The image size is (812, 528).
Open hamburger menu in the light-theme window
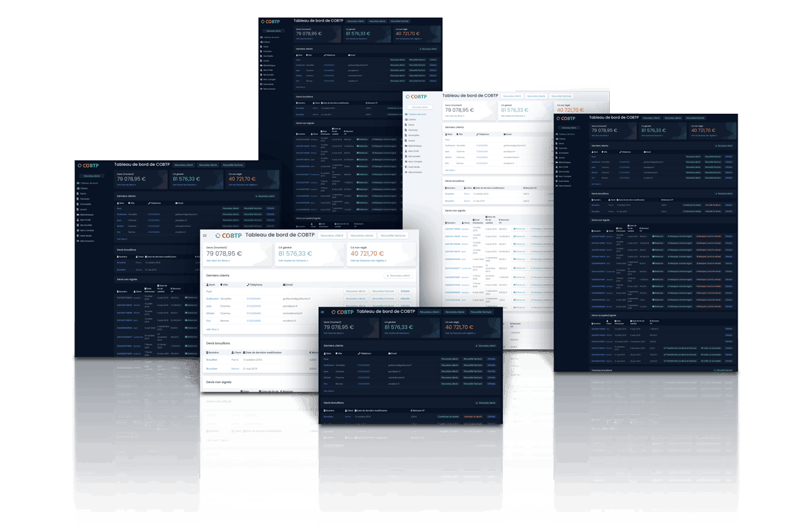(x=205, y=236)
